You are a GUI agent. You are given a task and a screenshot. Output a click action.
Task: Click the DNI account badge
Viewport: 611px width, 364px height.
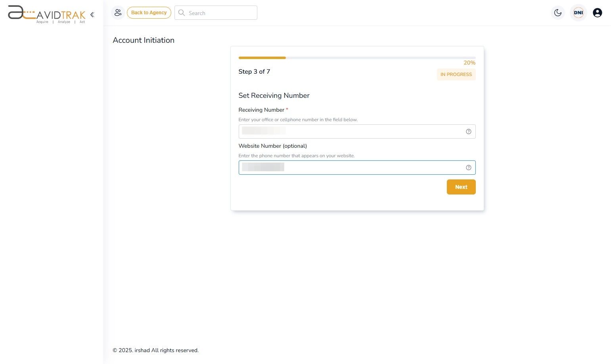pos(578,13)
